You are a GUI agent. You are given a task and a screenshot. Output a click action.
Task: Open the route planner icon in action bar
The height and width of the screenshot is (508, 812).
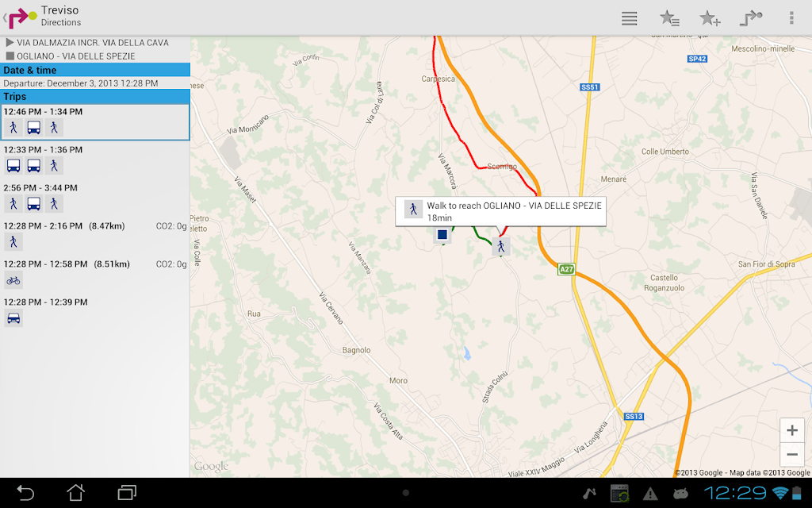750,18
